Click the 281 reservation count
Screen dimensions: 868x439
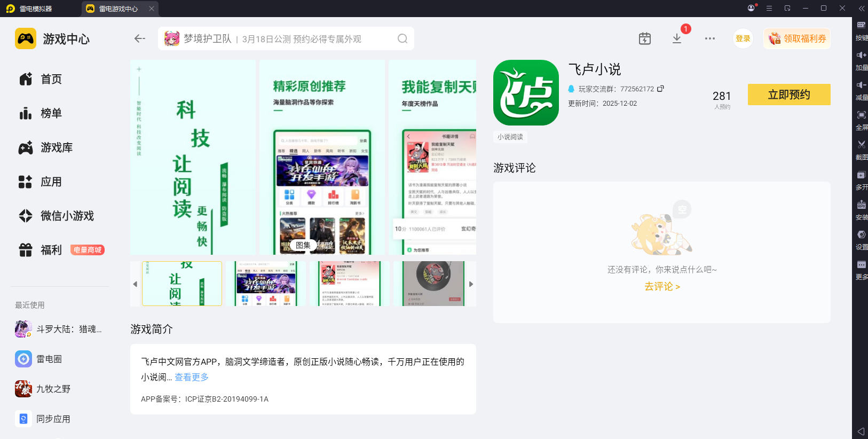[x=722, y=96]
